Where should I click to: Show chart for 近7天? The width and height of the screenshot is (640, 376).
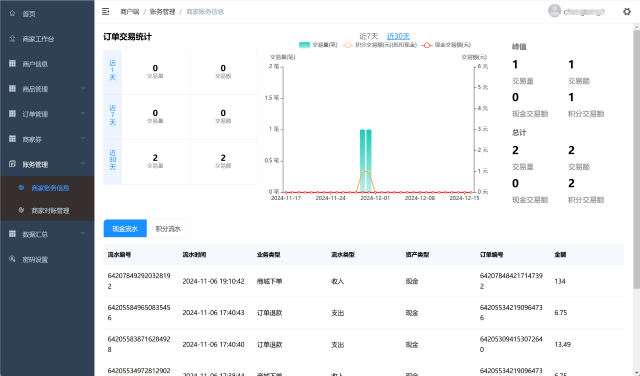(369, 36)
